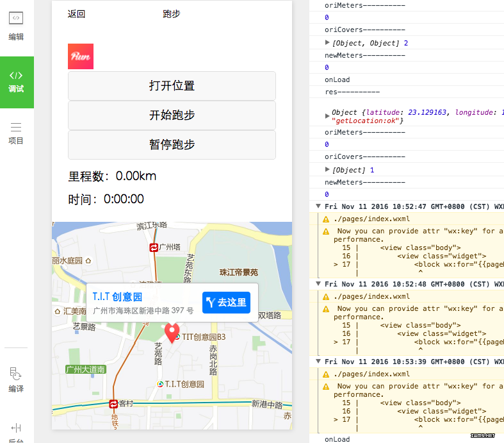Click the 返回 back link
504x443 pixels.
pyautogui.click(x=76, y=14)
